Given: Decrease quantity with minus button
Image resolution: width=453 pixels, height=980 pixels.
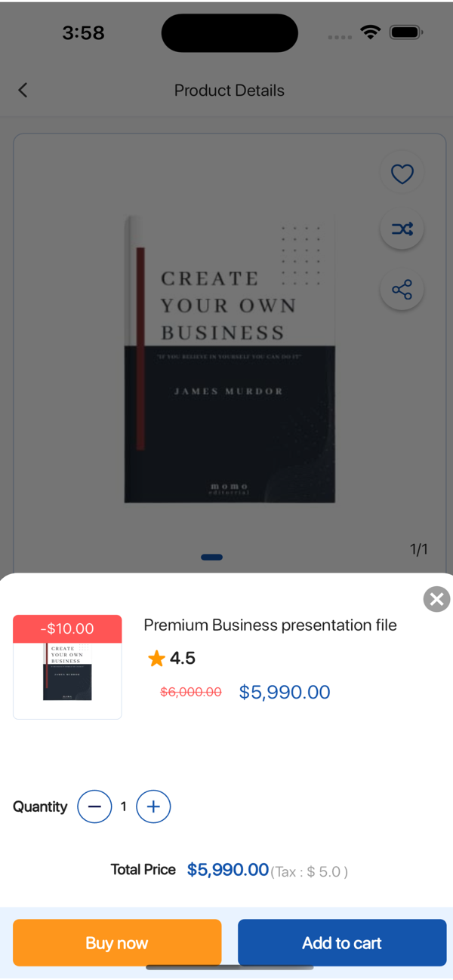Looking at the screenshot, I should (x=94, y=806).
